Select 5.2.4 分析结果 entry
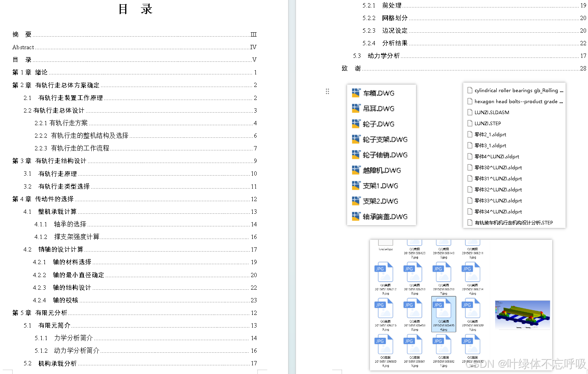 click(x=474, y=43)
